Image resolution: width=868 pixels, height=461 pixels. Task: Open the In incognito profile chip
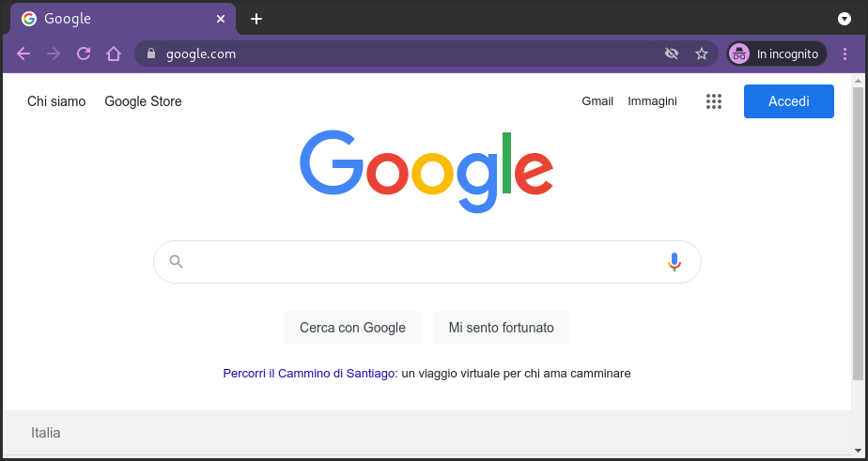pyautogui.click(x=777, y=54)
